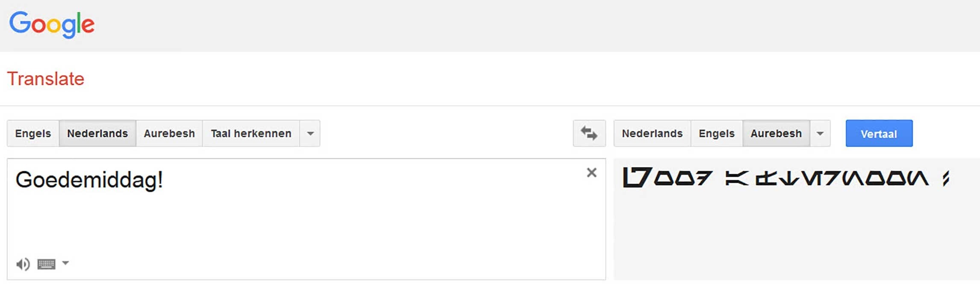
Task: Set target language to Engels
Action: coord(717,133)
